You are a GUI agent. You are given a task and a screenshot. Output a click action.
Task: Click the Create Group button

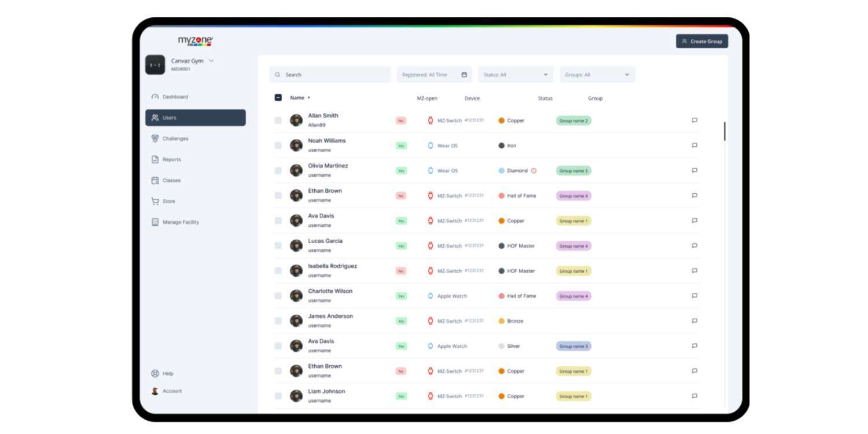point(701,41)
